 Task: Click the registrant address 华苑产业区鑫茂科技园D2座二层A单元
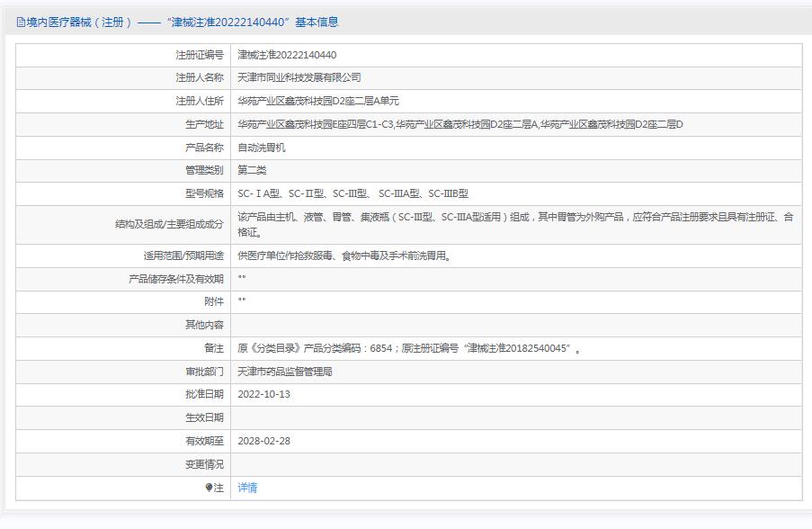pyautogui.click(x=318, y=102)
